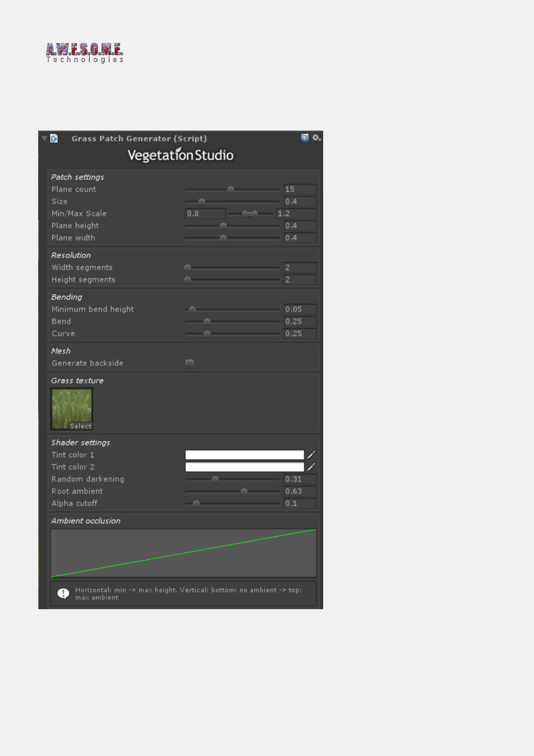534x756 pixels.
Task: Click the Bend slider
Action: tap(232, 321)
